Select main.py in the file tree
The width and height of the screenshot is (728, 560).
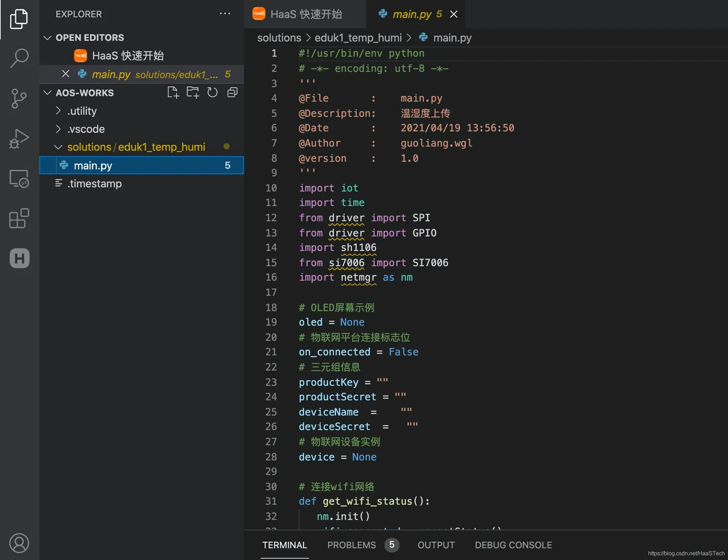pyautogui.click(x=141, y=165)
